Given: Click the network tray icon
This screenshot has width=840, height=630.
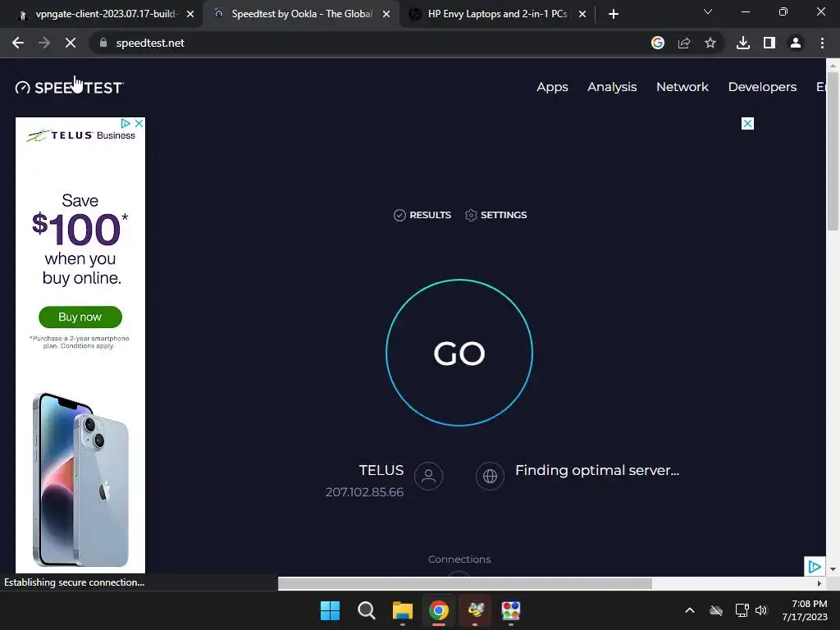Looking at the screenshot, I should [x=742, y=610].
